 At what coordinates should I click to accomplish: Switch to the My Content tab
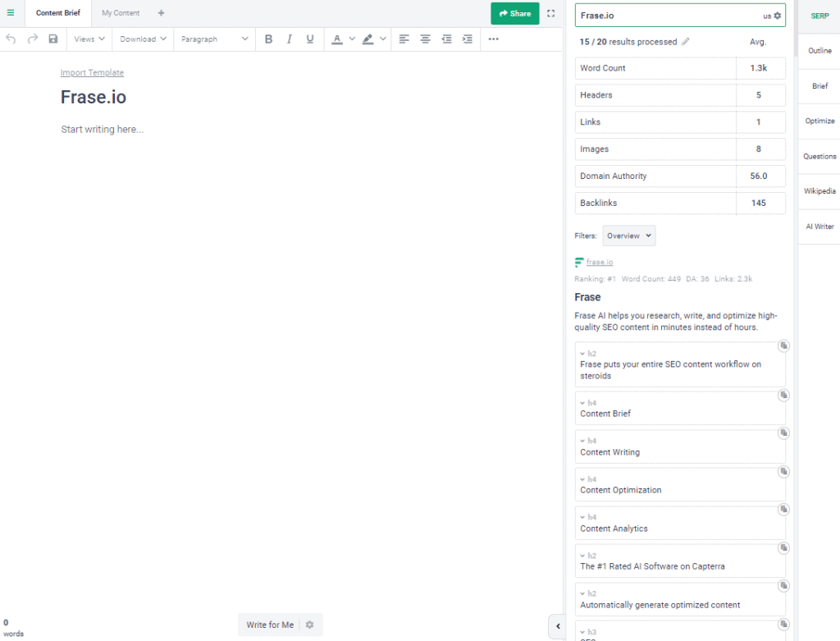[x=121, y=13]
